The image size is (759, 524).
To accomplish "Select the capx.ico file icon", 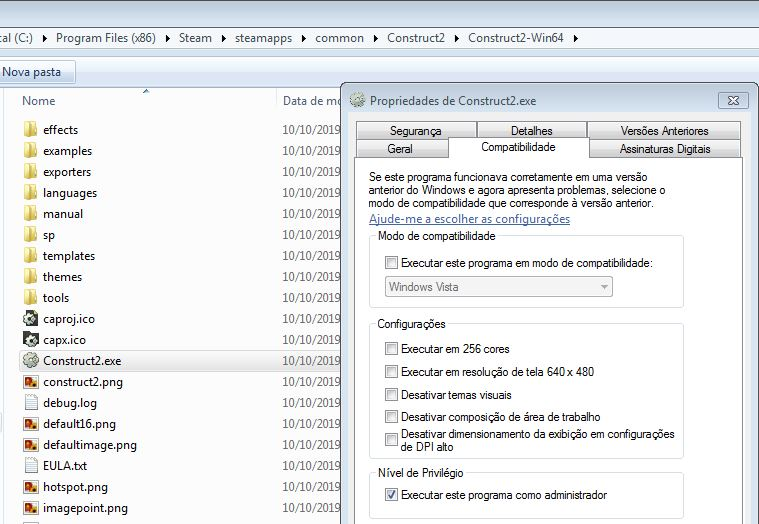I will [x=30, y=340].
